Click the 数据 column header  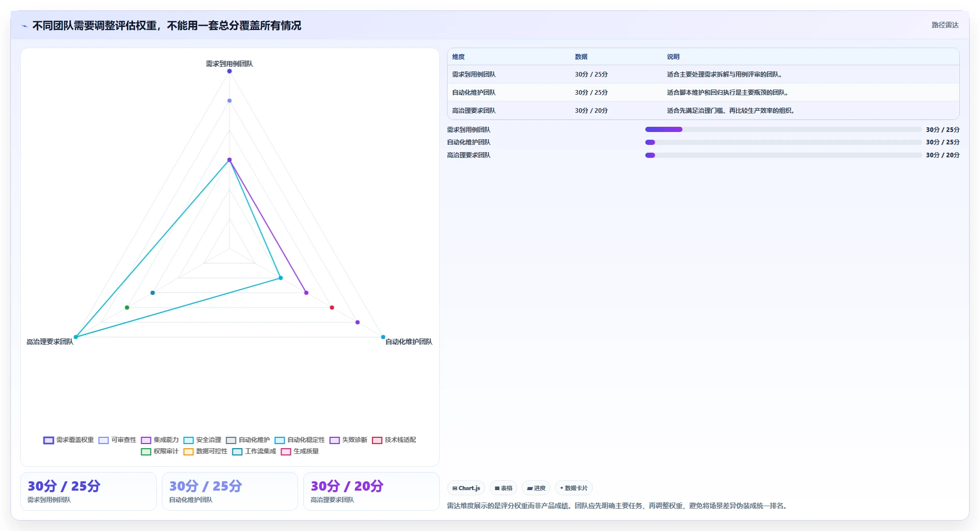pyautogui.click(x=581, y=57)
